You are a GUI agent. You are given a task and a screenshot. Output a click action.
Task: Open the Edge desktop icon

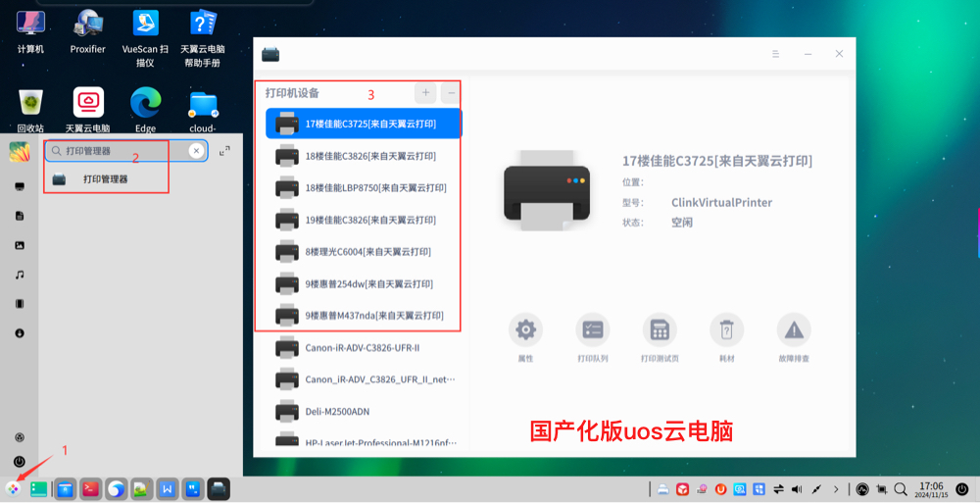coord(145,110)
